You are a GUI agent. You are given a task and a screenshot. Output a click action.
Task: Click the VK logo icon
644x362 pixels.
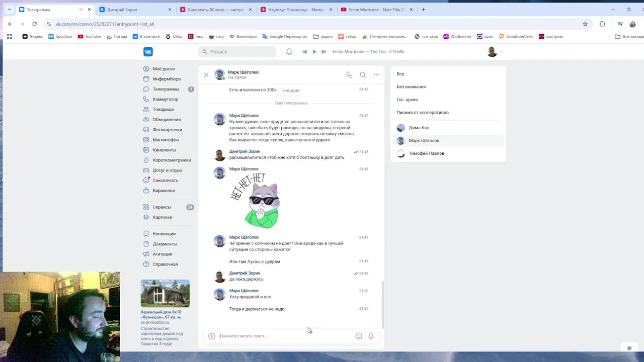(x=148, y=52)
